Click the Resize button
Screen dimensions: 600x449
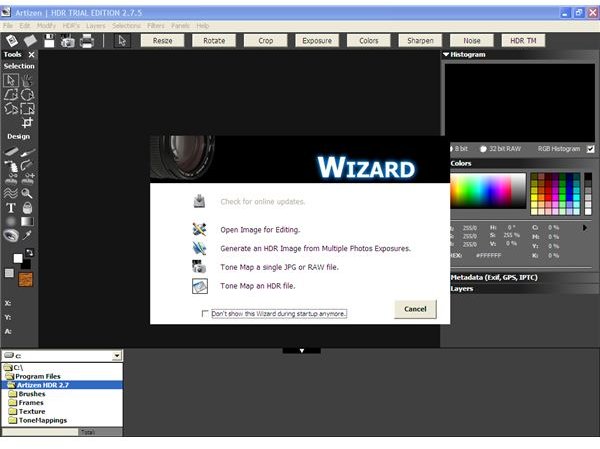162,41
